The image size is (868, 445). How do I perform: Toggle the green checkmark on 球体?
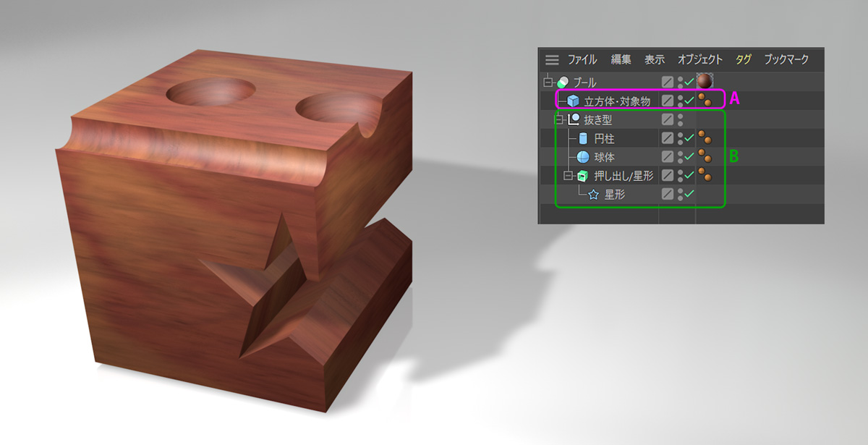(x=689, y=157)
